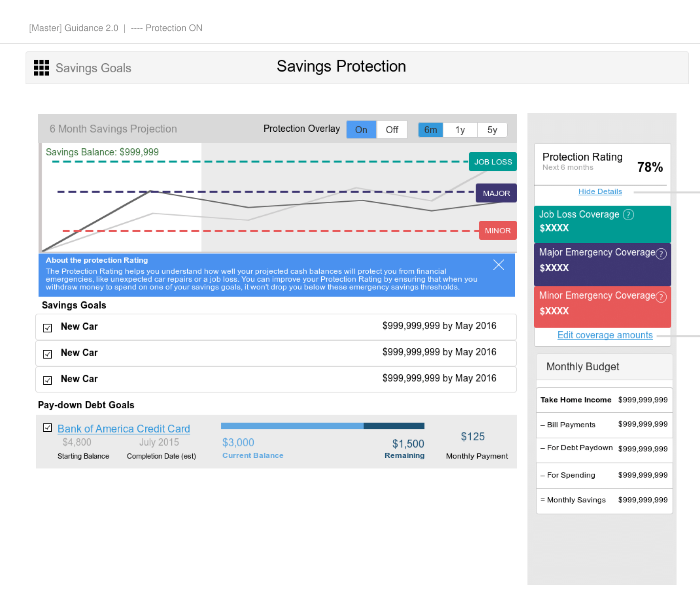Select Job Loss Coverage teal card
The image size is (700, 598).
click(602, 224)
